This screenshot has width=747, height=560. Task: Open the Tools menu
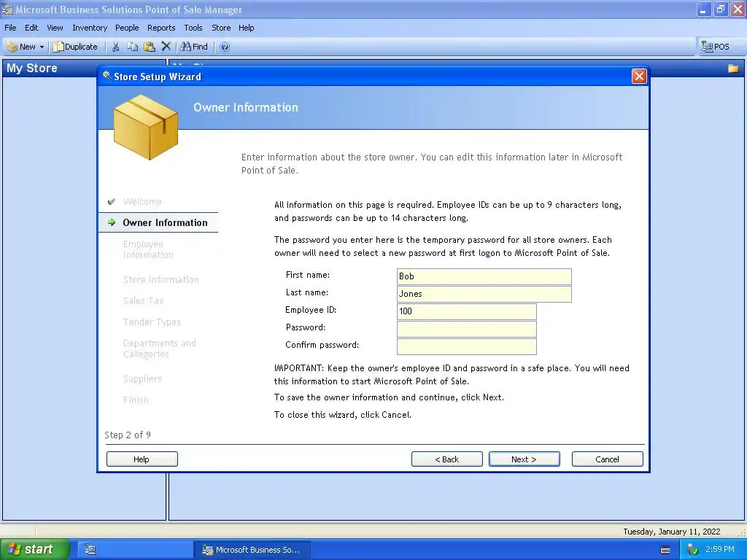tap(193, 28)
